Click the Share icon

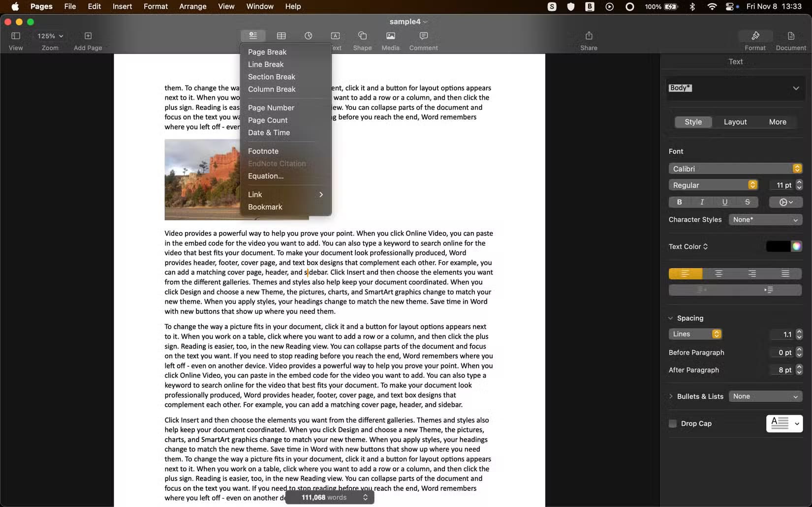coord(589,35)
